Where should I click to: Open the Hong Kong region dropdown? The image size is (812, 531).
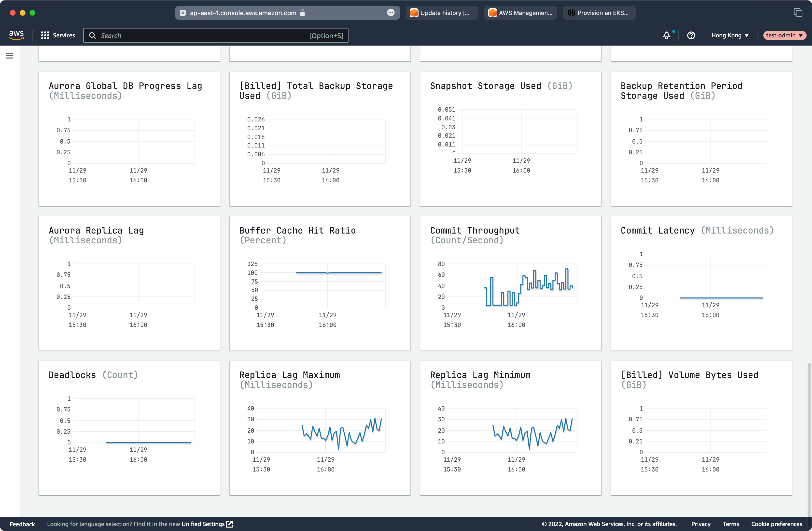coord(730,35)
